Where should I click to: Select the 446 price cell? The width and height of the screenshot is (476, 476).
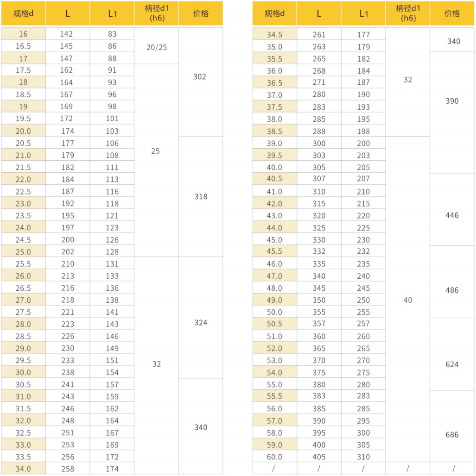[452, 215]
